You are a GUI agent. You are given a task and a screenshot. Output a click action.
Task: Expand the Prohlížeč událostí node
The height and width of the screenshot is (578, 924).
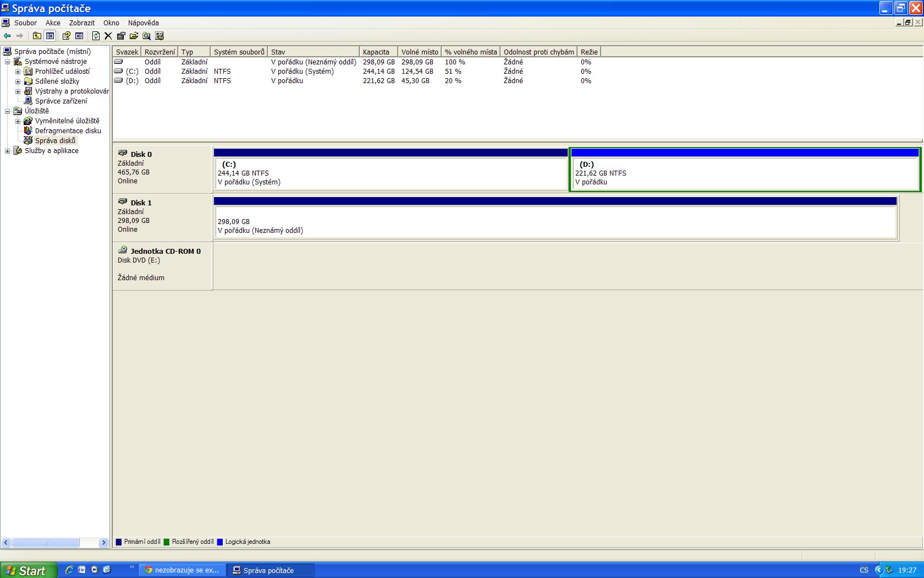point(18,72)
